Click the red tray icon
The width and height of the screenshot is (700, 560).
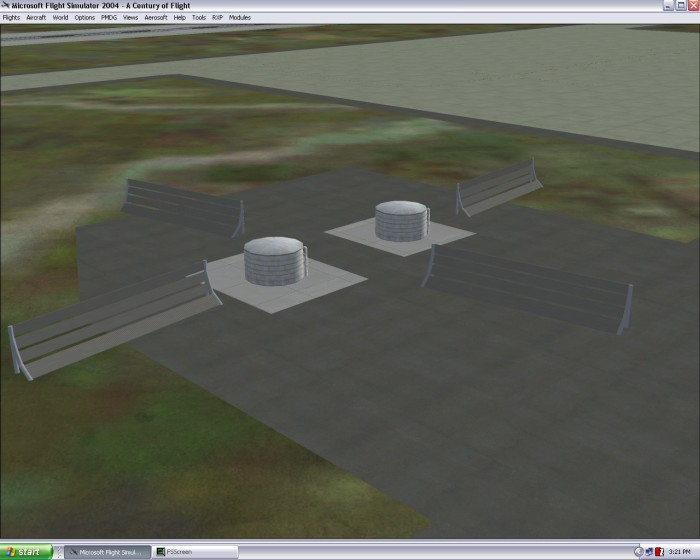[x=660, y=552]
